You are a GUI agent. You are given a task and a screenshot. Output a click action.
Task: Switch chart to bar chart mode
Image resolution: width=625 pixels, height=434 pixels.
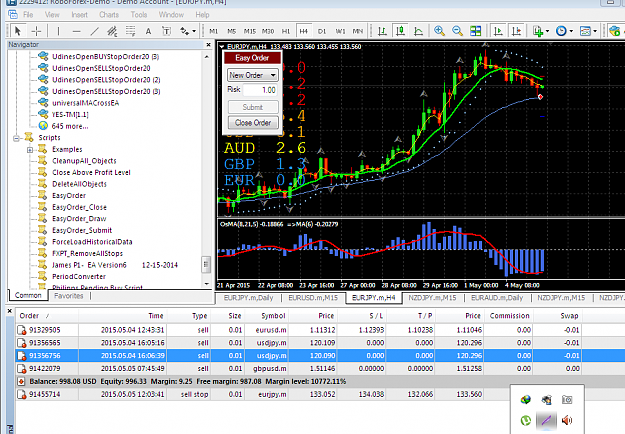pos(382,31)
